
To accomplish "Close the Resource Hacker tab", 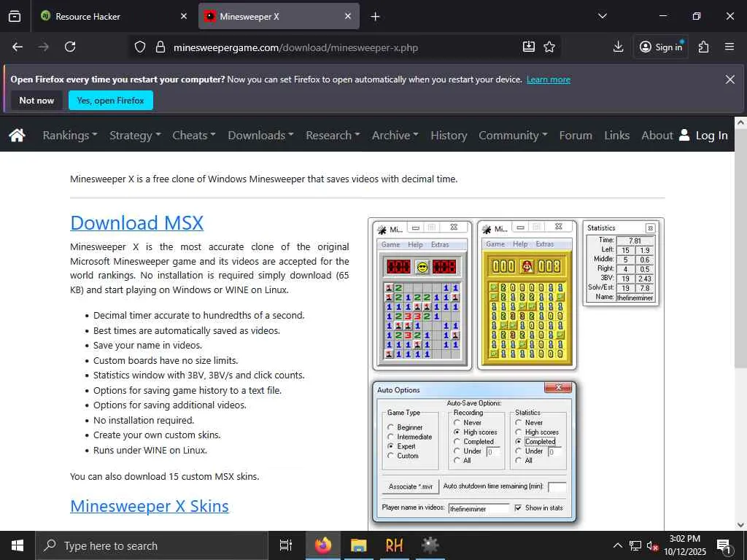I will click(x=184, y=16).
